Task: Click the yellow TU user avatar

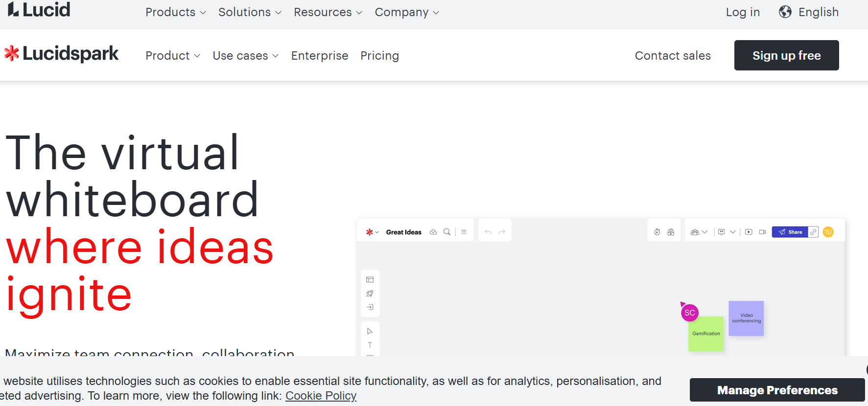Action: pyautogui.click(x=828, y=232)
